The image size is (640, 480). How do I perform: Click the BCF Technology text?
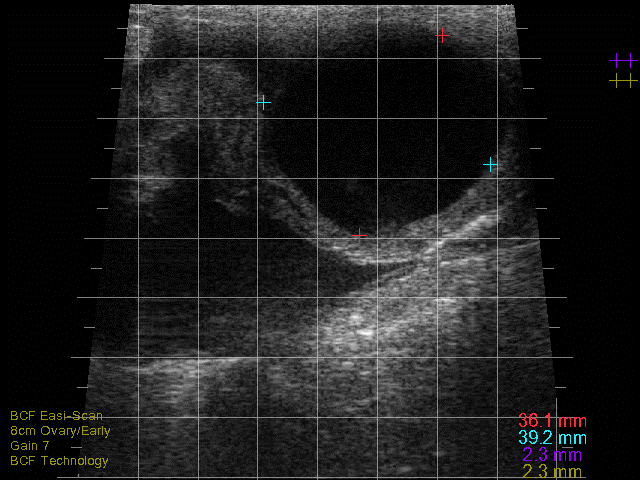pos(59,461)
